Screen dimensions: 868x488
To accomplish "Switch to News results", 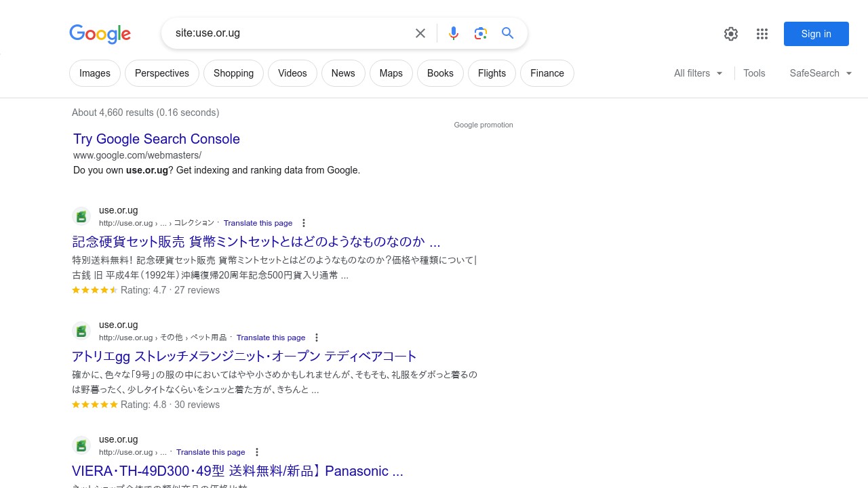I will pos(343,73).
